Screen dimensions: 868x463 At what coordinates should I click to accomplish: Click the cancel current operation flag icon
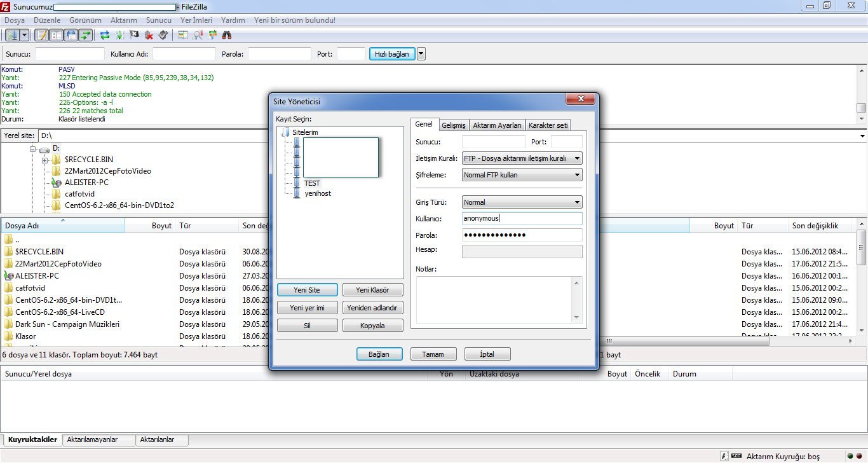tap(134, 35)
